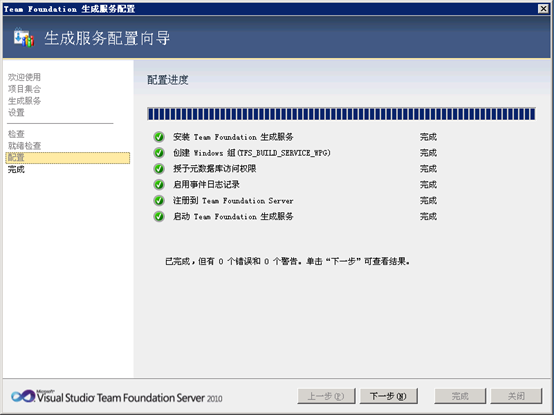Select 检查 step in sidebar

click(16, 134)
